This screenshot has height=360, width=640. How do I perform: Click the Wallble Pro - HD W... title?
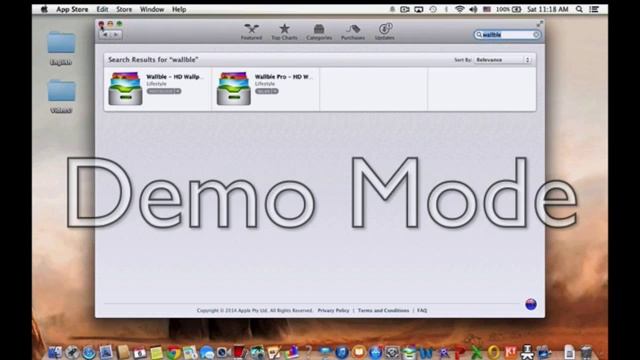[283, 77]
